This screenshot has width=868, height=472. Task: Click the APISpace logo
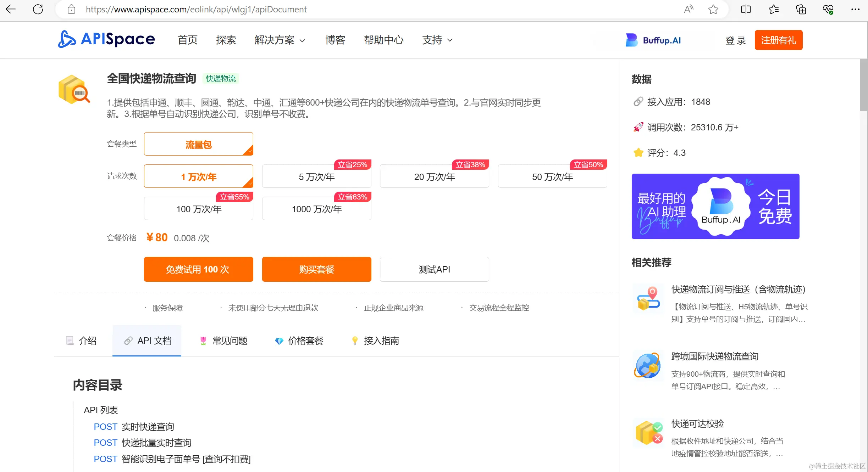coord(106,39)
